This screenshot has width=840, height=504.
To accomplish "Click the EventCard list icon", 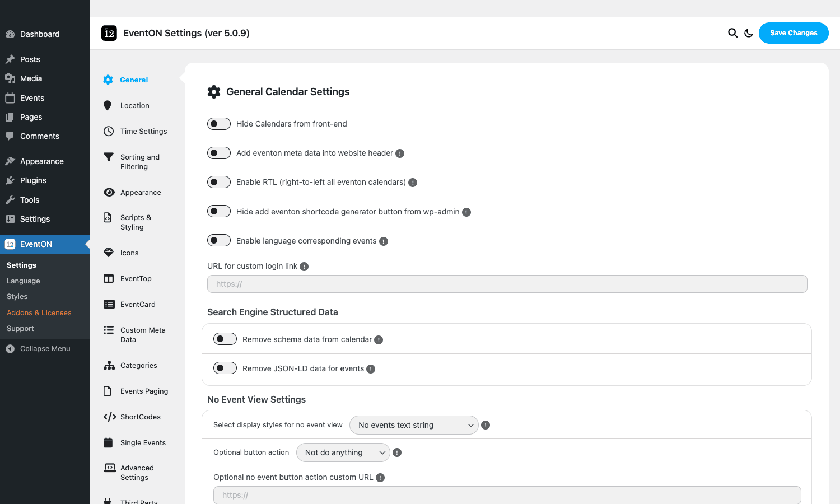I will coord(109,304).
